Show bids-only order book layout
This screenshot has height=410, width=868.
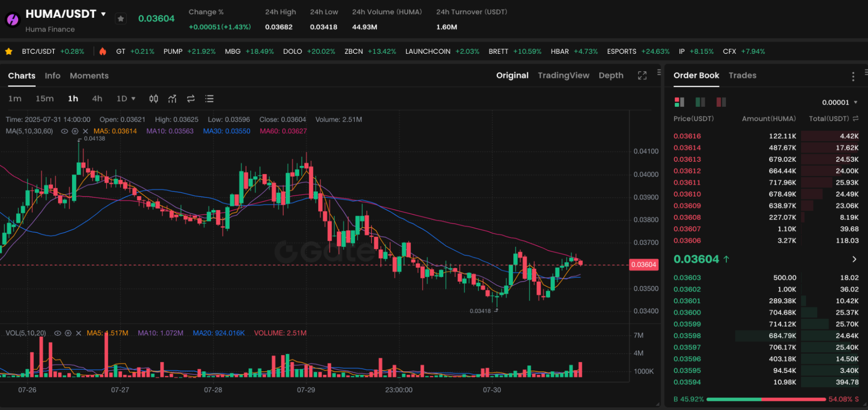[x=700, y=102]
